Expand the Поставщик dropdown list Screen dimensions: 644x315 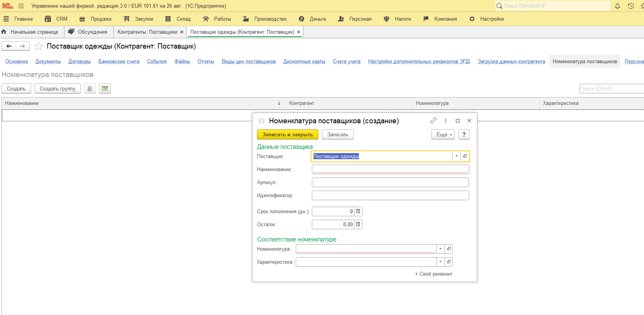pyautogui.click(x=456, y=156)
